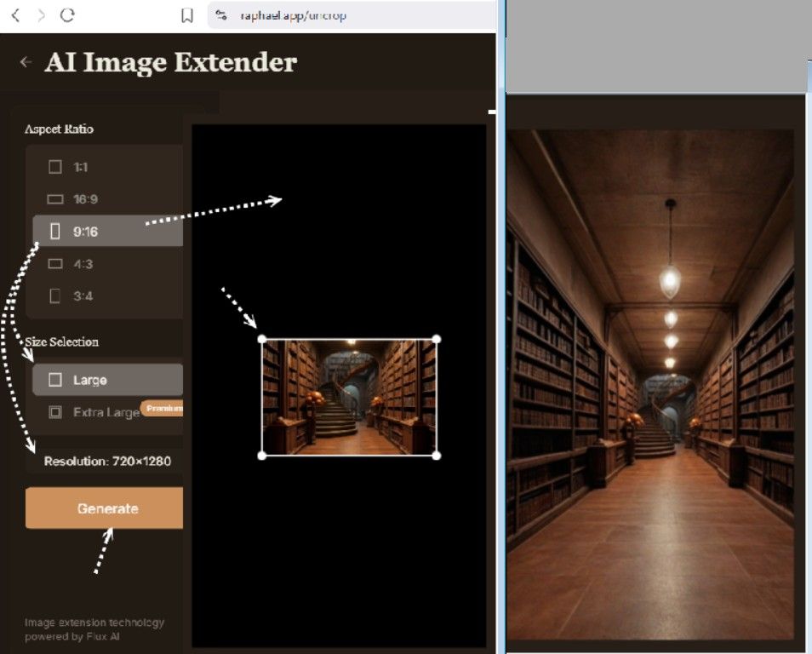The width and height of the screenshot is (812, 654).
Task: Click the site settings icon in address bar
Action: click(x=222, y=15)
